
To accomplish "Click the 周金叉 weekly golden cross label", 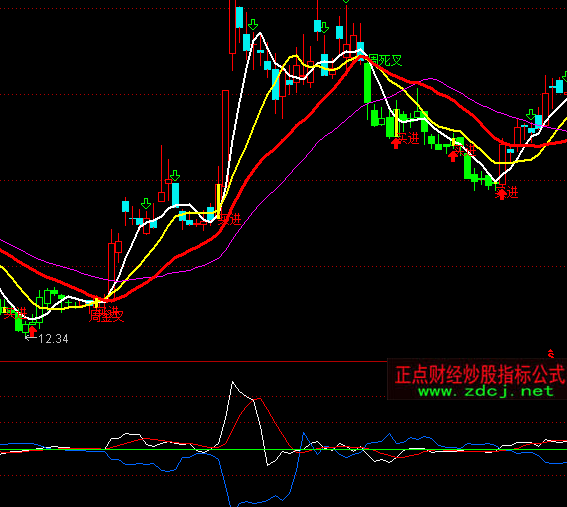I will 107,316.
